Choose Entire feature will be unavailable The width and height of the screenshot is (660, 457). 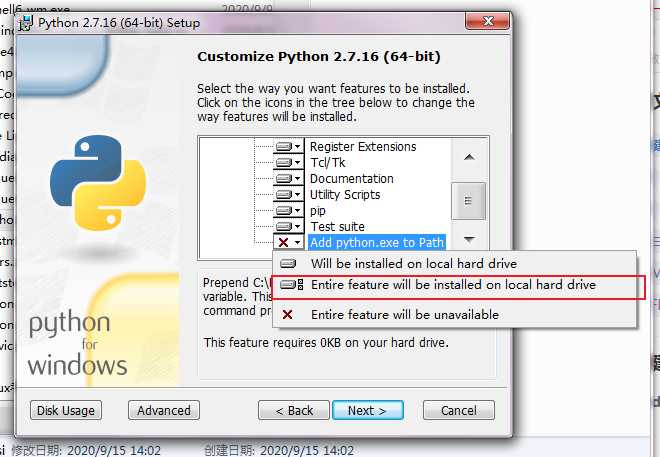[455, 315]
